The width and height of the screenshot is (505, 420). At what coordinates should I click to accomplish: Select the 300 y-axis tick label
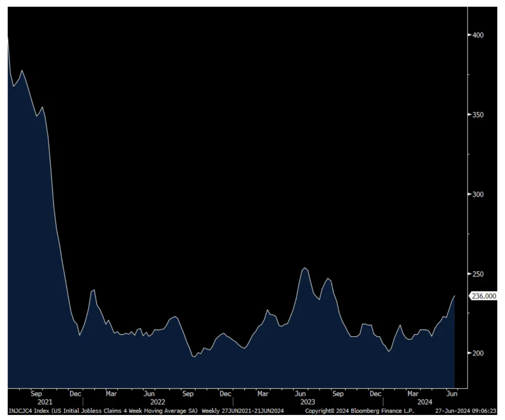tap(478, 194)
